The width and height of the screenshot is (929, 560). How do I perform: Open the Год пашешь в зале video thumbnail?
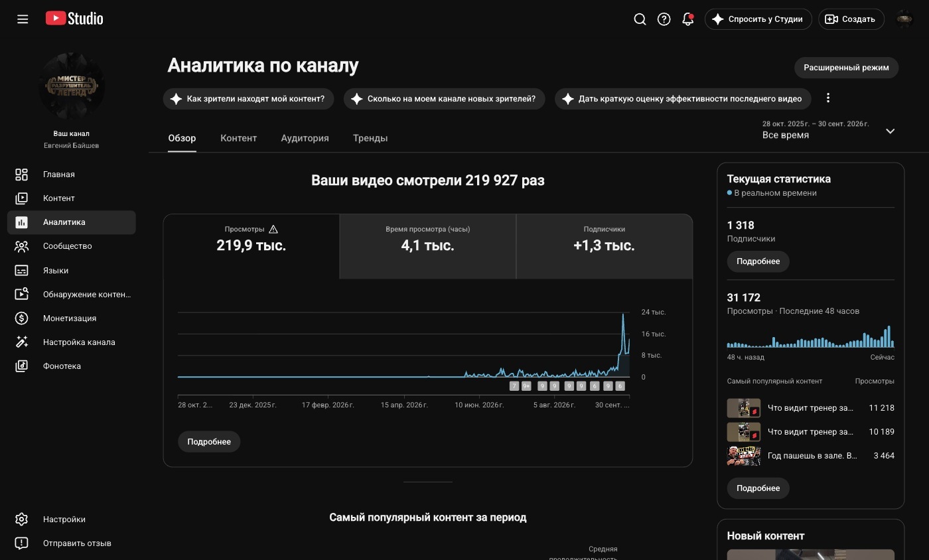coord(743,456)
